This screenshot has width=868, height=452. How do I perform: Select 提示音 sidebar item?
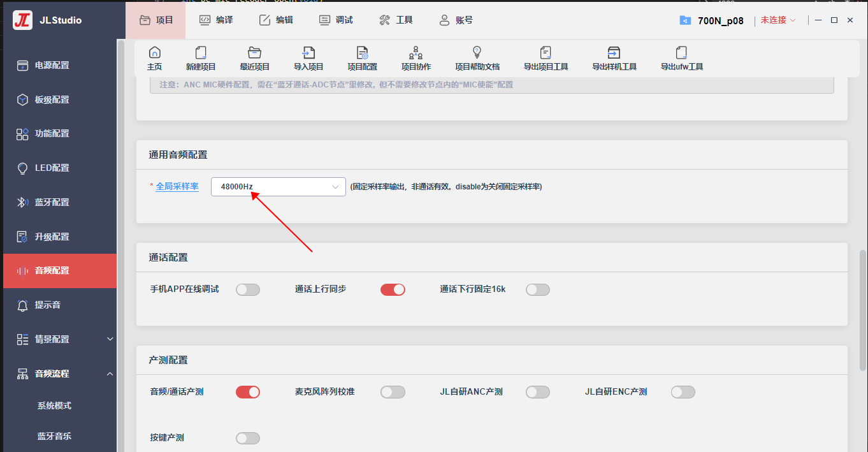(x=59, y=305)
